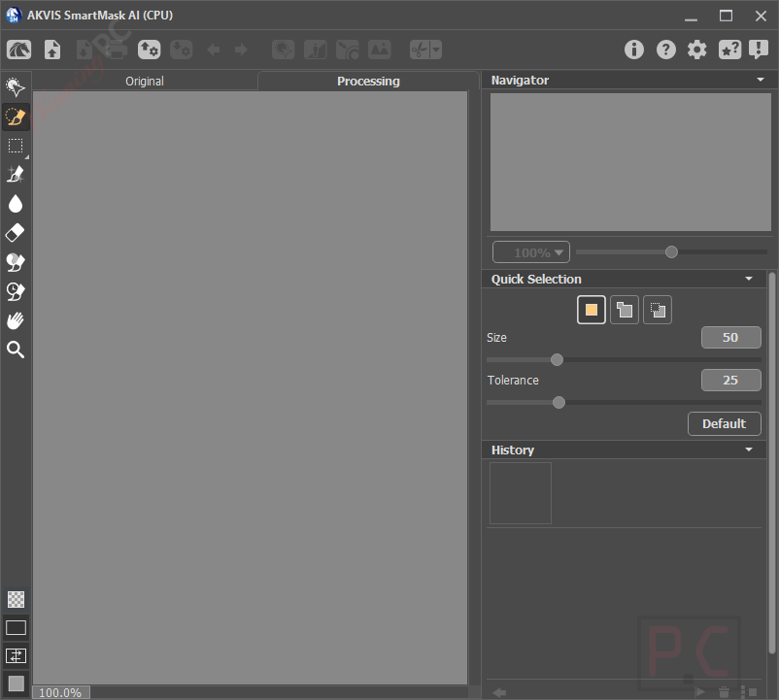Select the Quick Selection tool
The width and height of the screenshot is (779, 700).
(x=16, y=117)
